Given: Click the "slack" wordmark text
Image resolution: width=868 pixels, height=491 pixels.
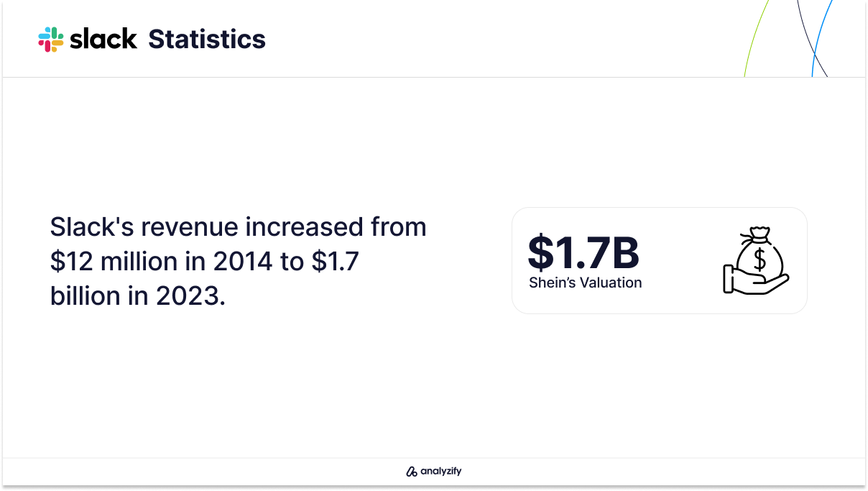Looking at the screenshot, I should pyautogui.click(x=103, y=39).
